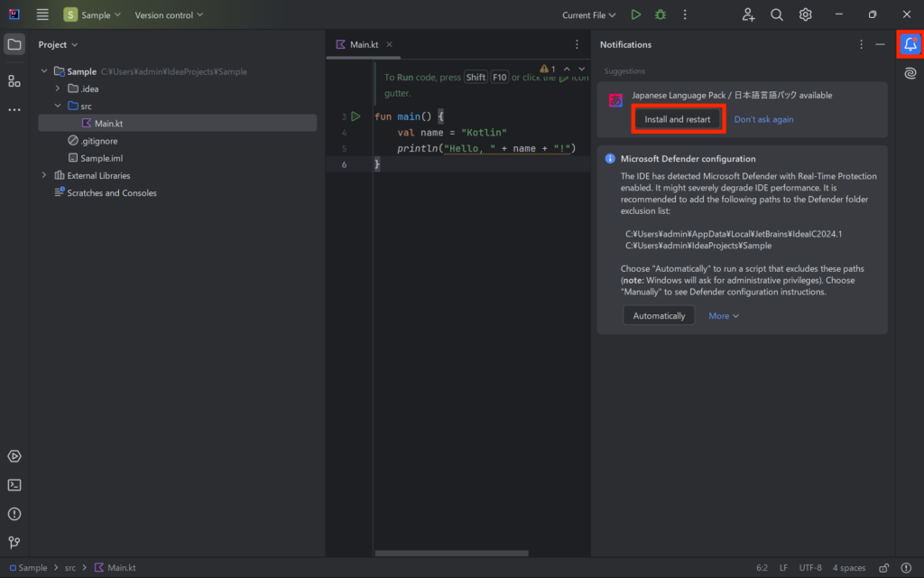The width and height of the screenshot is (924, 578).
Task: Click the 4 spaces indent indicator
Action: point(848,568)
